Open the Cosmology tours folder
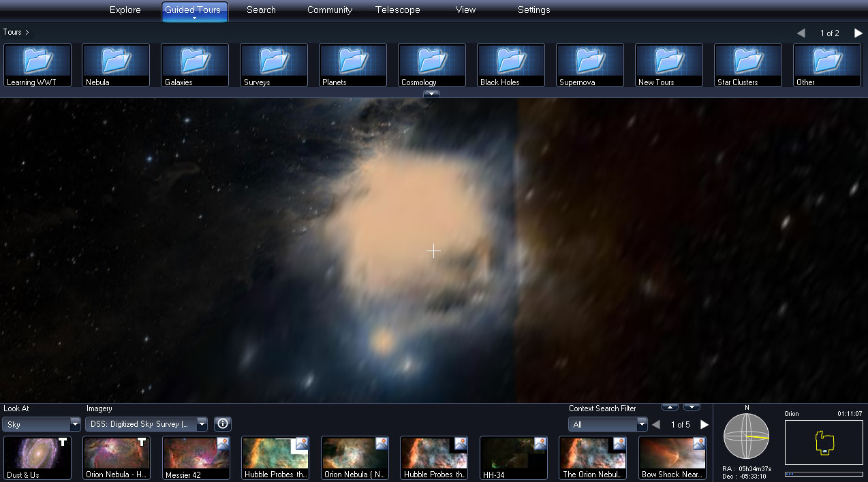The image size is (868, 482). point(432,65)
